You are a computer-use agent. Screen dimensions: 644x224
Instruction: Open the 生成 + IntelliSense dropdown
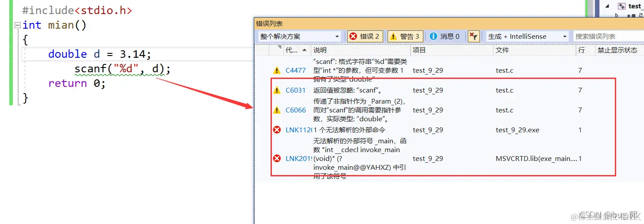(527, 37)
